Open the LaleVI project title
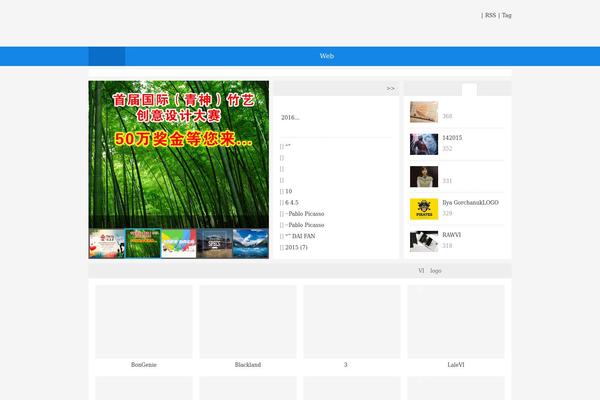Viewport: 600px width, 400px height. [x=456, y=365]
